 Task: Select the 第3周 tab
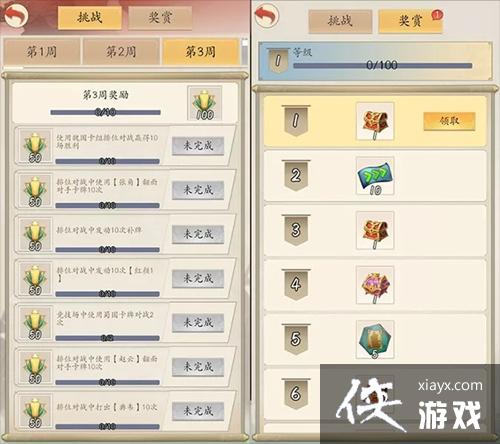point(200,52)
